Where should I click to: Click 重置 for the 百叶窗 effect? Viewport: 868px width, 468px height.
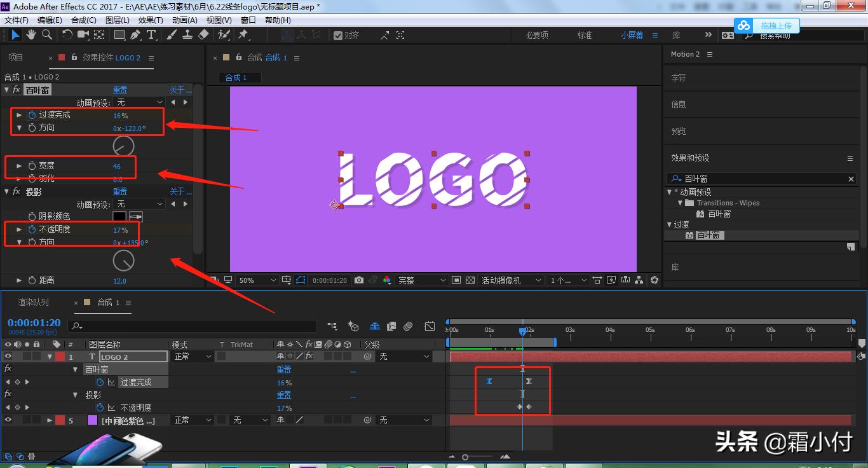[x=120, y=90]
